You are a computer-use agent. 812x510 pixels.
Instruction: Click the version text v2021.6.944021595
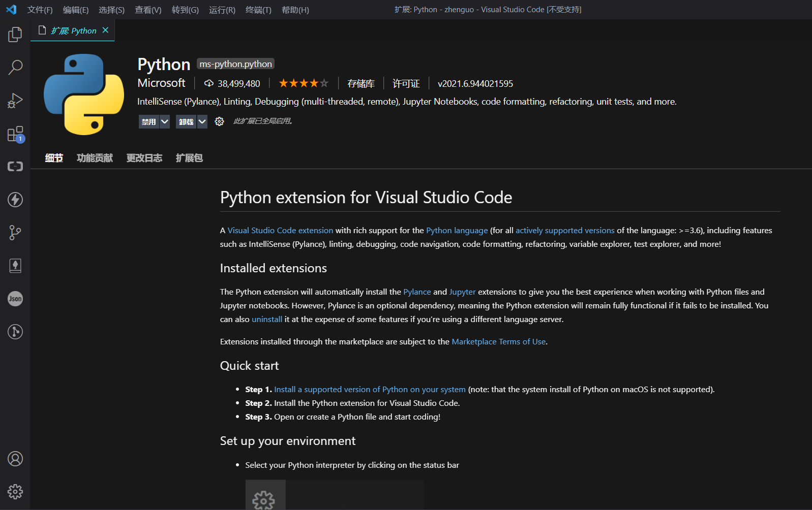click(x=475, y=83)
